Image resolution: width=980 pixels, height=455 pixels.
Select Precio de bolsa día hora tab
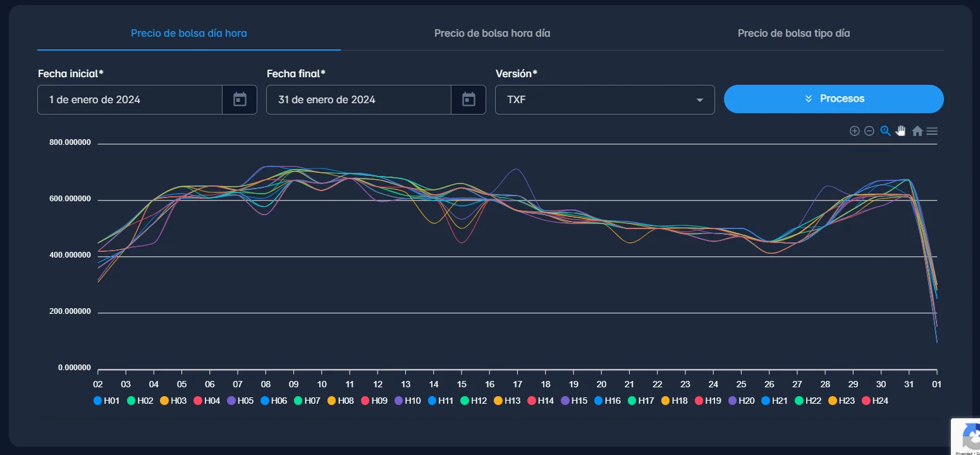[x=188, y=33]
